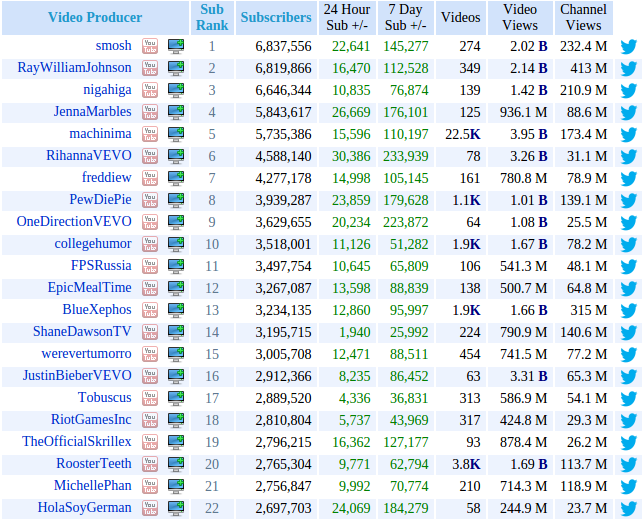The width and height of the screenshot is (642, 519).
Task: Open Twitter icon in smosh row
Action: [x=628, y=47]
